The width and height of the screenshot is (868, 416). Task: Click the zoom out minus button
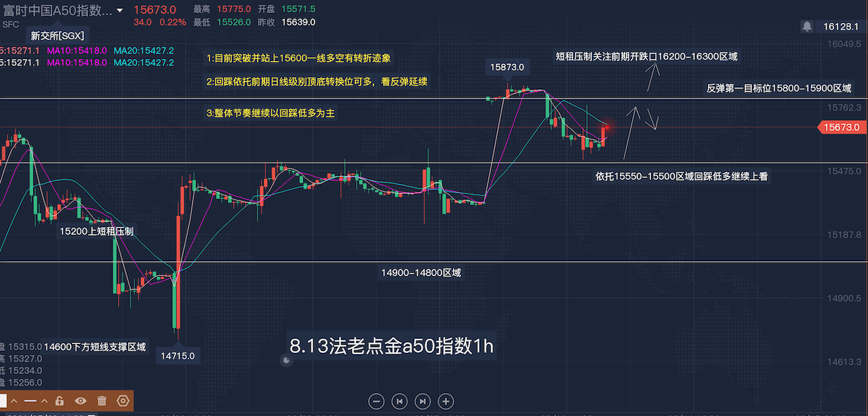point(376,401)
